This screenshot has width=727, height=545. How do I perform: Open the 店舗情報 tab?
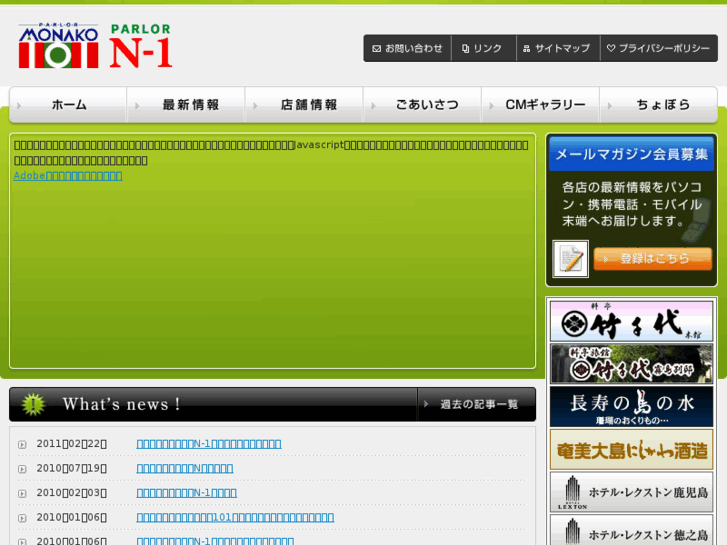(305, 105)
